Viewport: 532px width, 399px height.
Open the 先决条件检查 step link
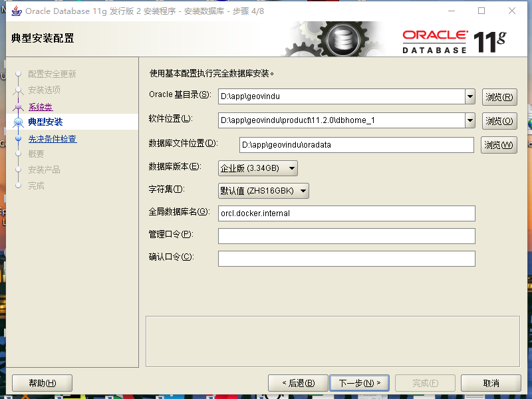tap(53, 139)
